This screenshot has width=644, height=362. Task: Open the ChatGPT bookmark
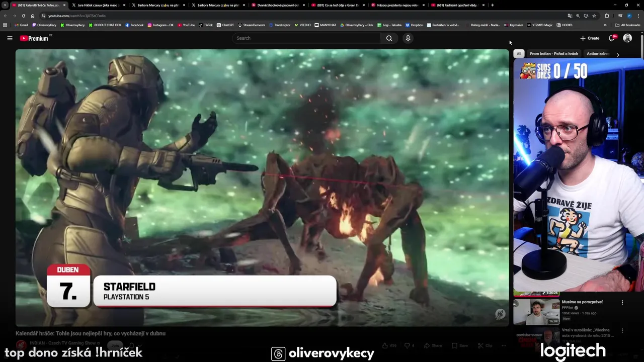point(225,25)
